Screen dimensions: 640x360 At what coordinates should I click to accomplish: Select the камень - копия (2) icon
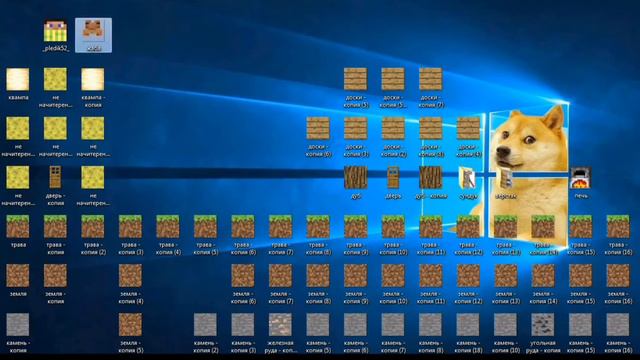coord(205,324)
